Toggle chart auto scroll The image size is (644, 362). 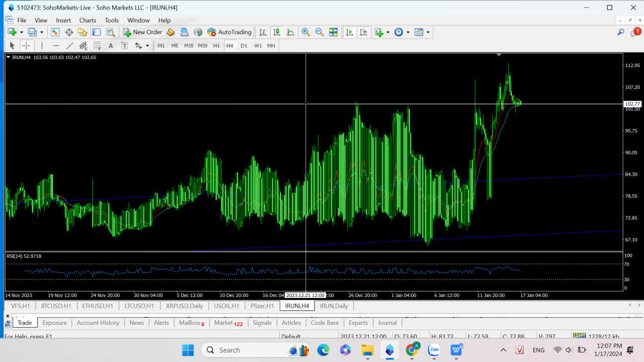tap(350, 32)
